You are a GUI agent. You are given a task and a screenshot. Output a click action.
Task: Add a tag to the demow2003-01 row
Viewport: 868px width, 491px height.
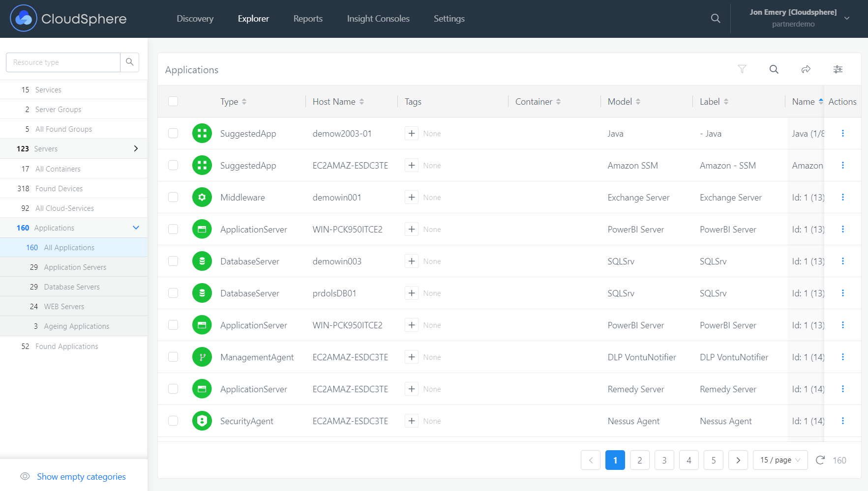[412, 133]
